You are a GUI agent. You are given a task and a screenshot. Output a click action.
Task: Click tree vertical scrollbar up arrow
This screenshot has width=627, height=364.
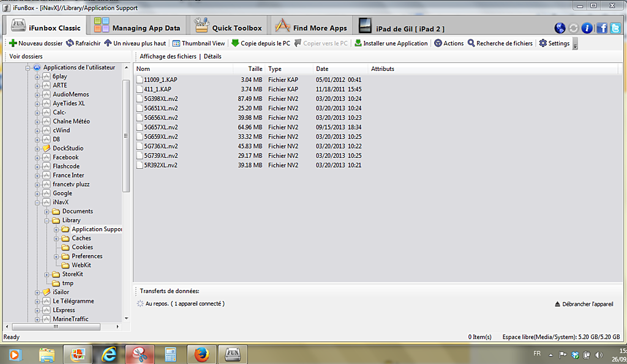click(x=126, y=67)
